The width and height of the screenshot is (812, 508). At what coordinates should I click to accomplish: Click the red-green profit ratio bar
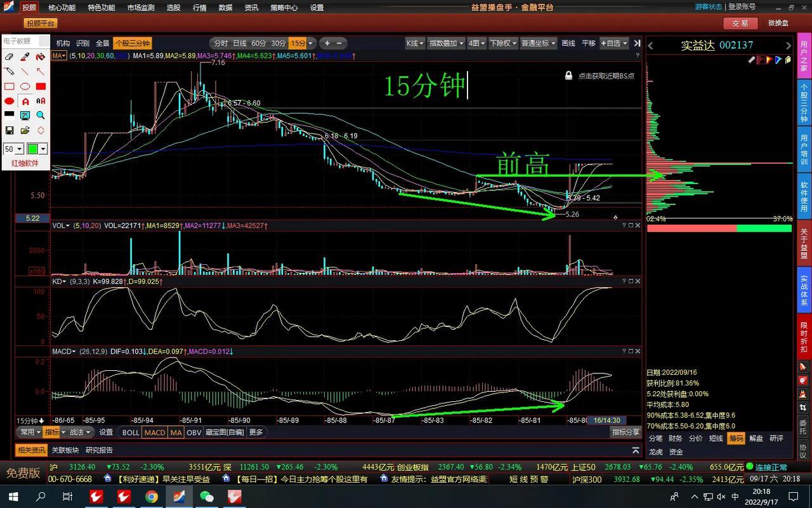(x=719, y=228)
